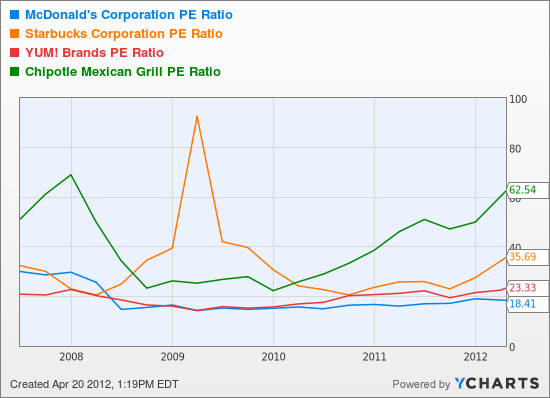The image size is (550, 398).
Task: Click the 2008 x-axis label
Action: (x=71, y=357)
